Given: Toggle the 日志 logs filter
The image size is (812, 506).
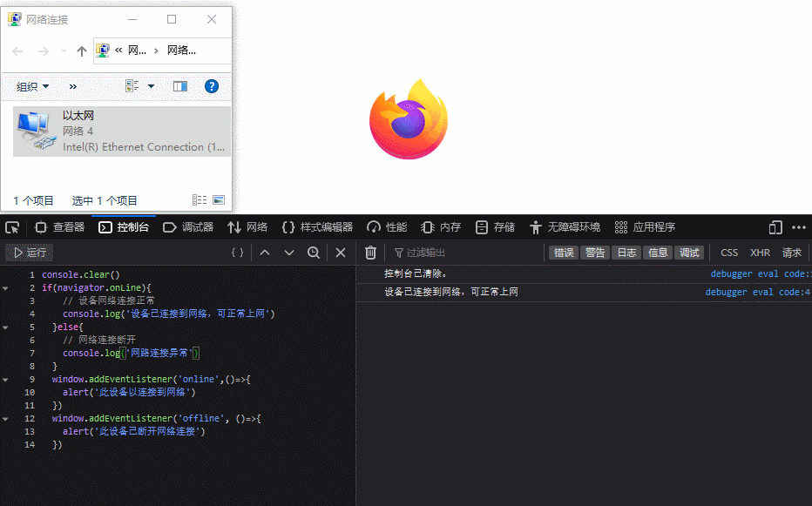Looking at the screenshot, I should tap(626, 253).
